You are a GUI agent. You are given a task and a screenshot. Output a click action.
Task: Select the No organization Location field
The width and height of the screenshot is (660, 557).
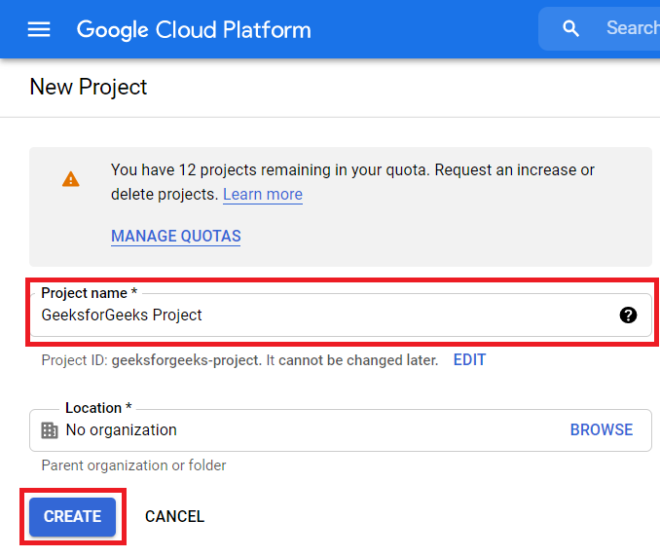300,430
